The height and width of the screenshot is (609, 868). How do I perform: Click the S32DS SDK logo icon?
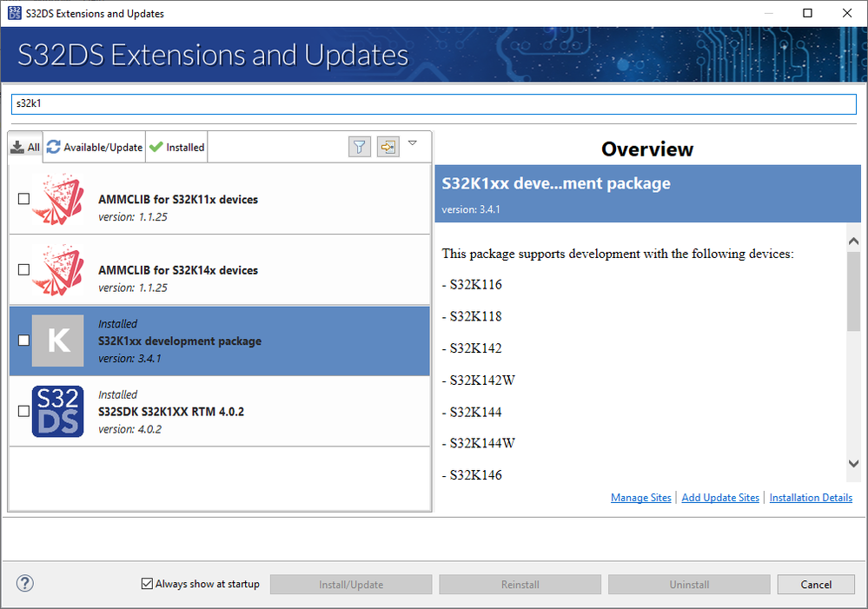[x=58, y=411]
